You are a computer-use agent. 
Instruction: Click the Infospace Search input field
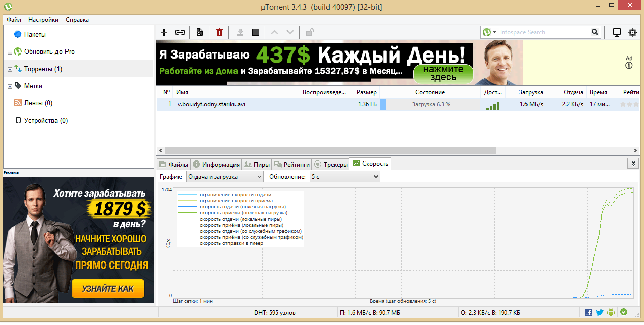(544, 32)
